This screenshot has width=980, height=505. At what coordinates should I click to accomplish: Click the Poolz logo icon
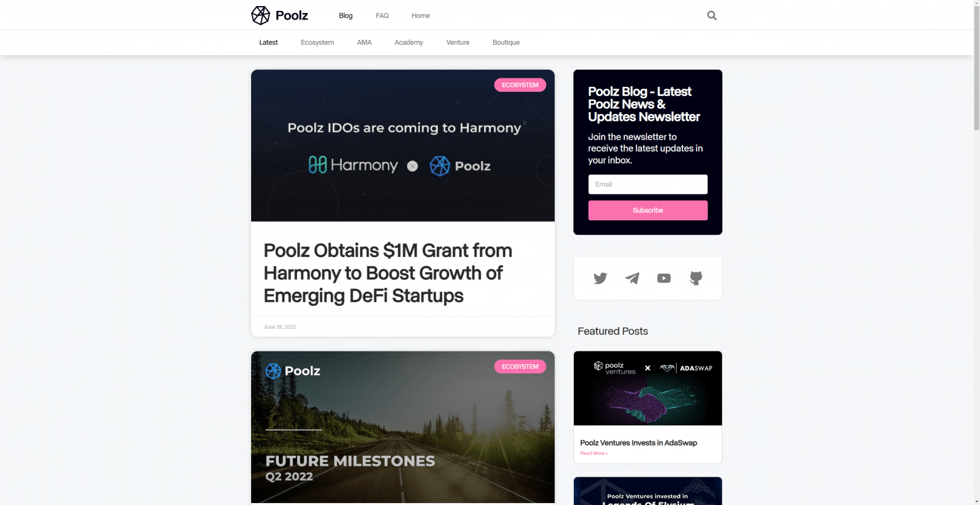[x=260, y=15]
